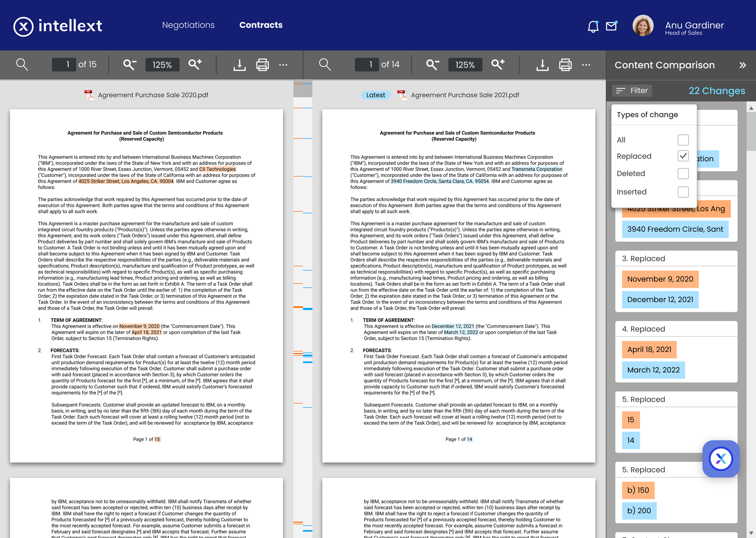The width and height of the screenshot is (756, 538).
Task: Click page number field in 2020 viewer
Action: click(x=64, y=64)
